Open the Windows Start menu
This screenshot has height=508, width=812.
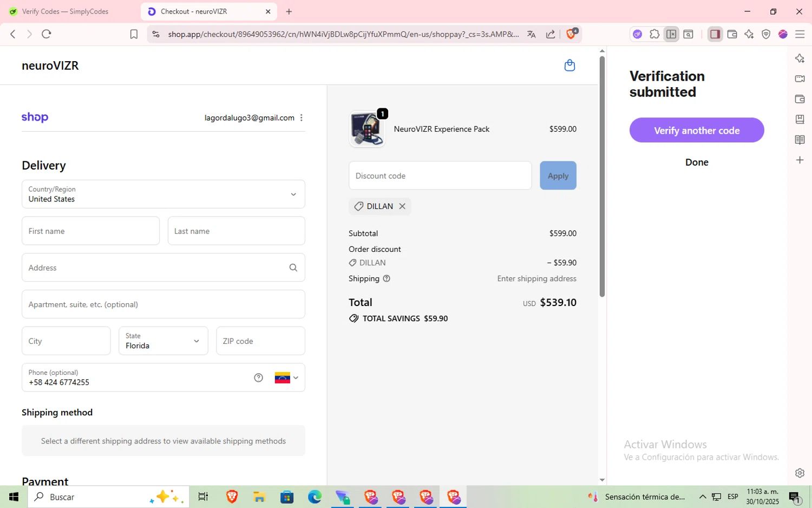coord(14,497)
